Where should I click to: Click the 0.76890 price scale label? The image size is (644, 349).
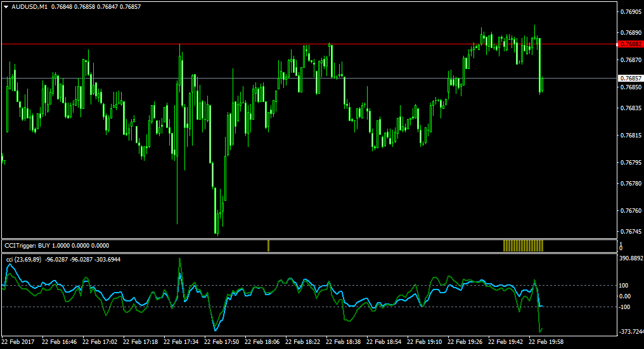(631, 32)
